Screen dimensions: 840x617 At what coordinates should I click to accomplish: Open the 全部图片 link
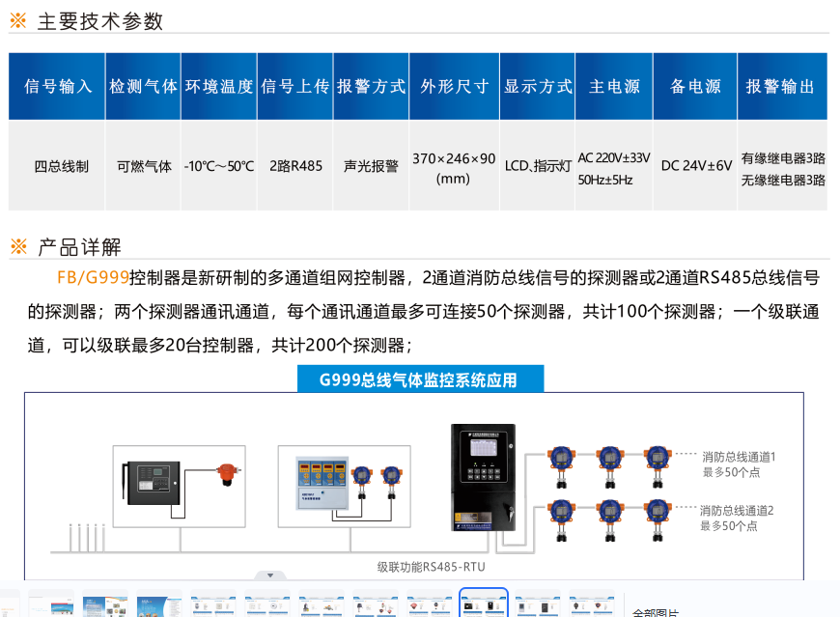point(656,611)
